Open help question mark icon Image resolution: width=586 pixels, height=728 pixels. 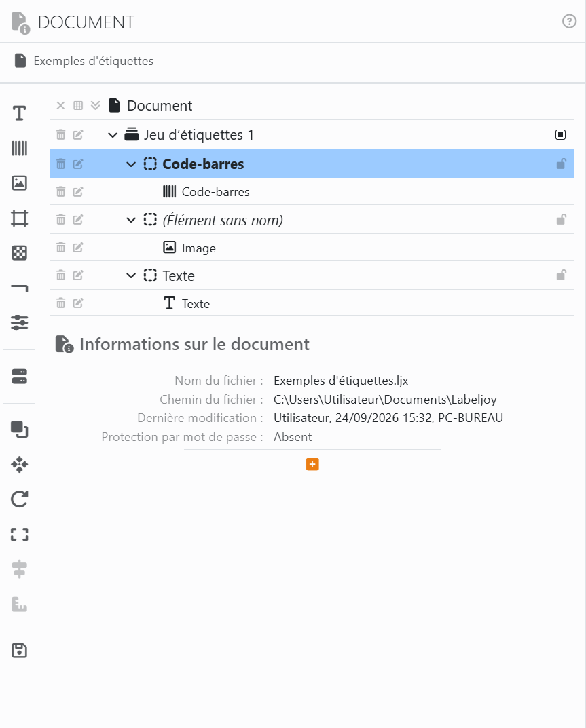[569, 21]
